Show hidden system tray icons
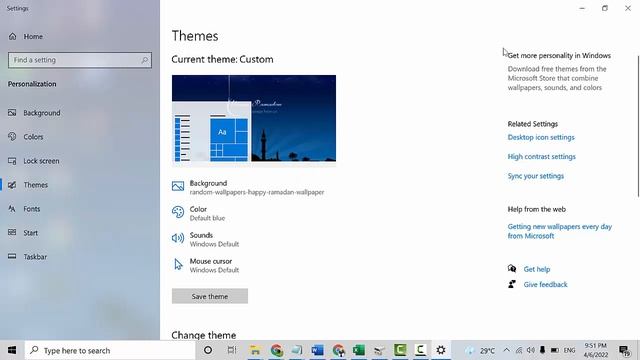This screenshot has width=640, height=360. click(507, 350)
